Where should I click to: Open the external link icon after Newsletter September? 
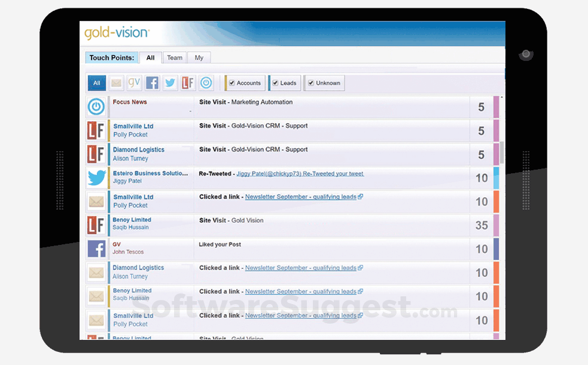(x=359, y=196)
